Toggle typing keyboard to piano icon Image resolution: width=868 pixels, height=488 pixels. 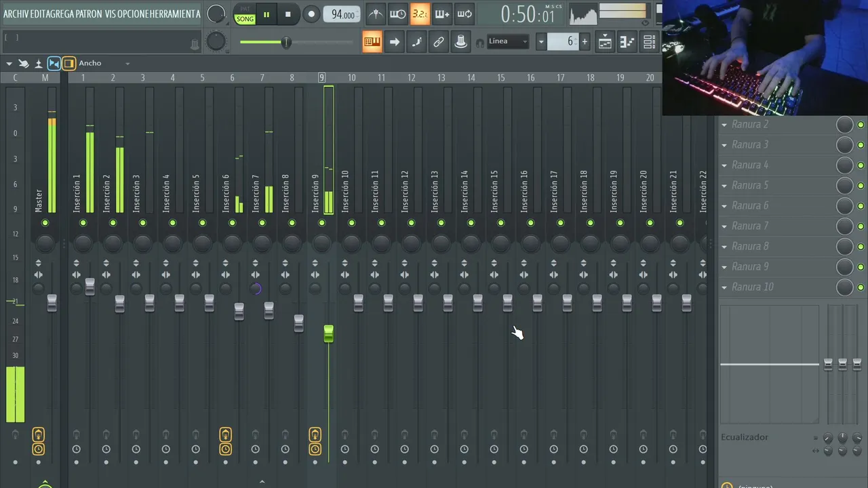[372, 42]
